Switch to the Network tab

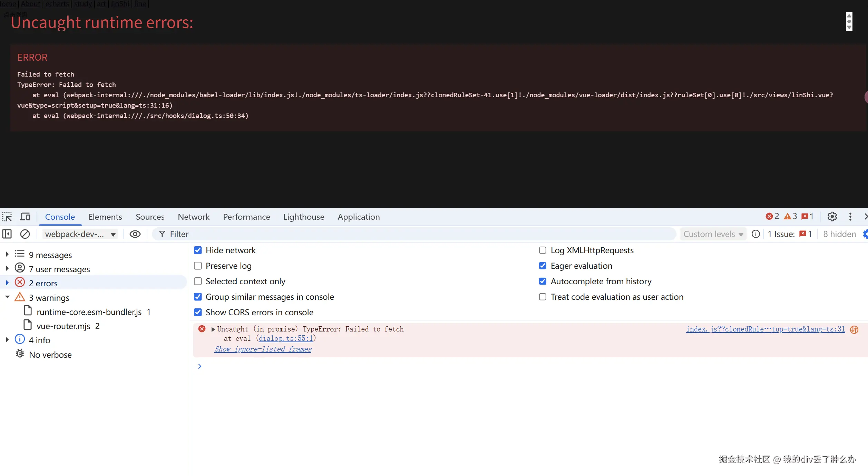pyautogui.click(x=193, y=217)
